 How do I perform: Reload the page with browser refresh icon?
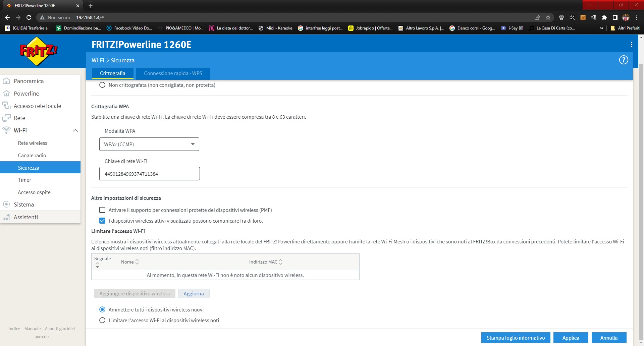click(x=29, y=17)
